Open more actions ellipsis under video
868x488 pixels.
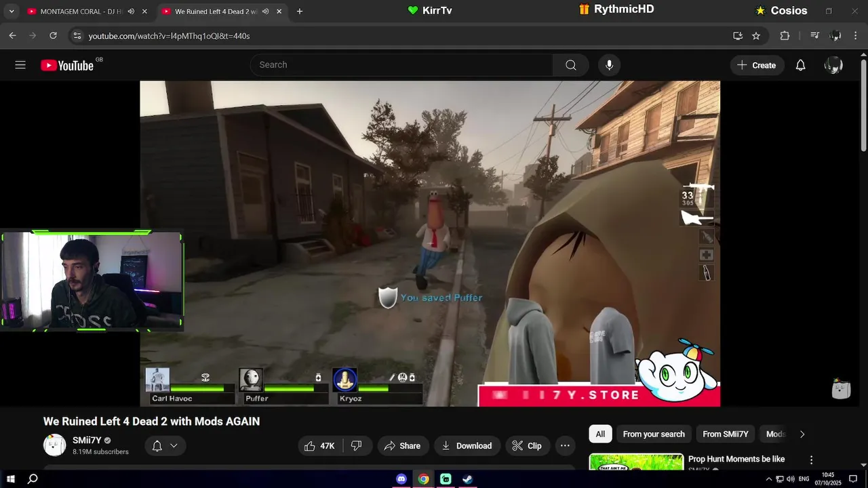point(565,445)
